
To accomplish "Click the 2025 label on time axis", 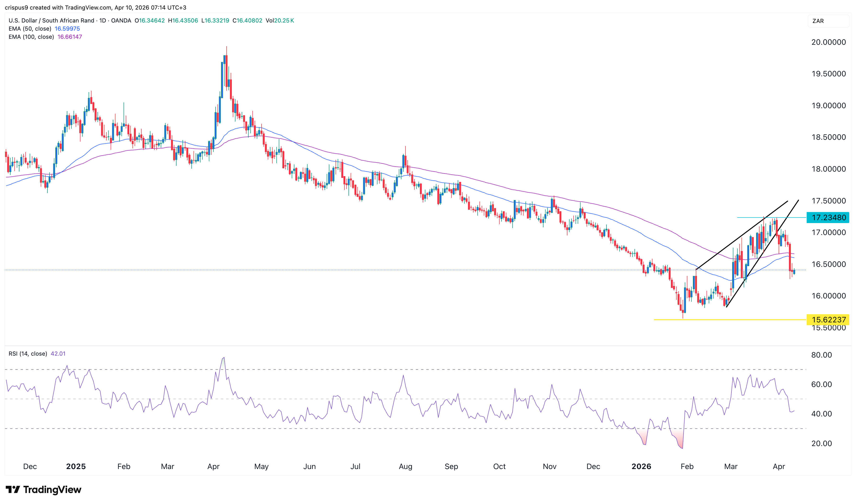I will (76, 466).
